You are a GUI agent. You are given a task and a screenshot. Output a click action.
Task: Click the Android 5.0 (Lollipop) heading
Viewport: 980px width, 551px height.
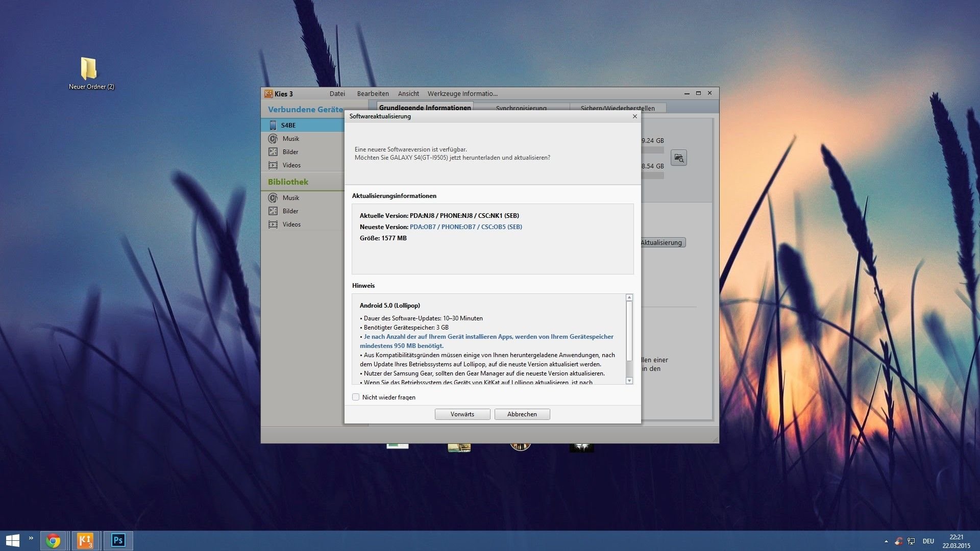(390, 305)
